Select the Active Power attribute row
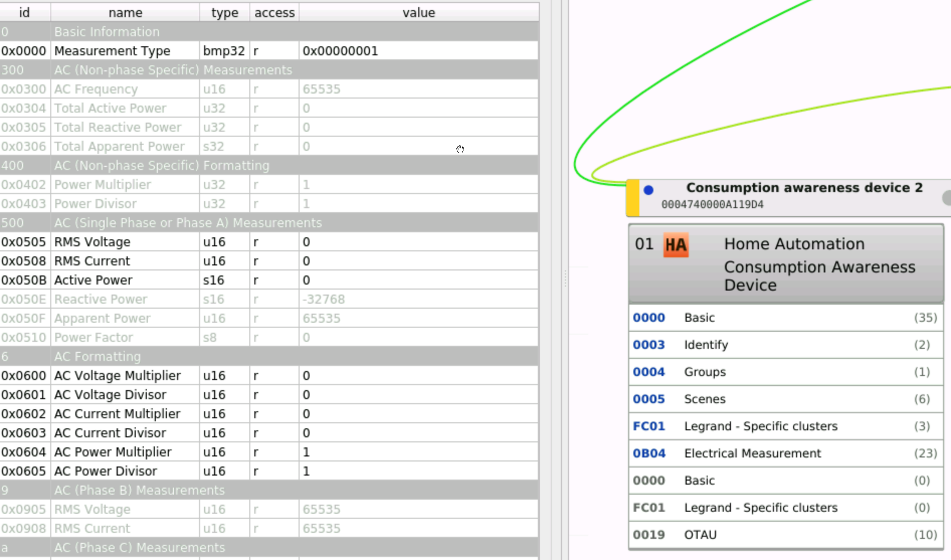Screen dimensions: 951x560 269,280
